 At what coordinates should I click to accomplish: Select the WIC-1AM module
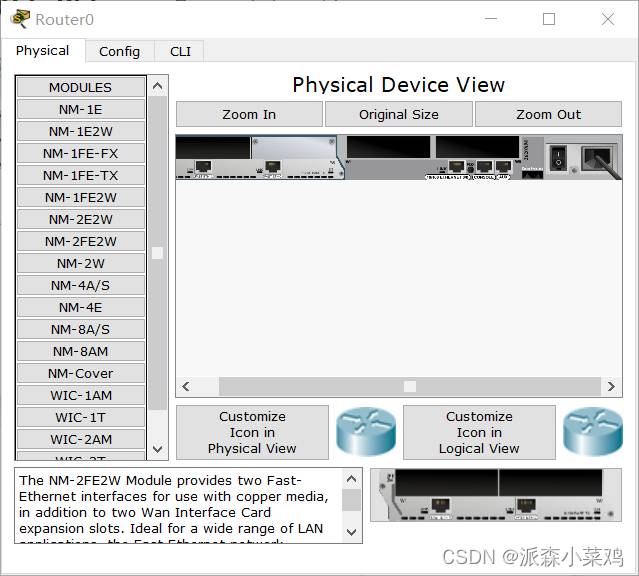tap(81, 395)
